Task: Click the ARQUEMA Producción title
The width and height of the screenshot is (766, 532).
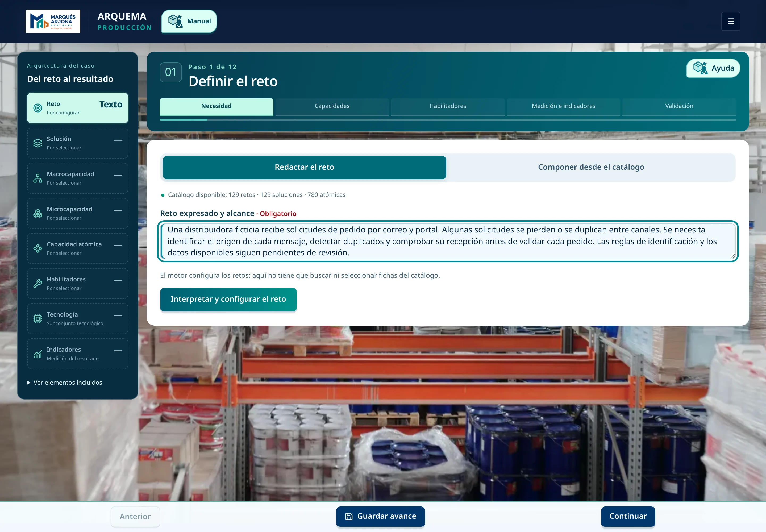Action: (125, 21)
